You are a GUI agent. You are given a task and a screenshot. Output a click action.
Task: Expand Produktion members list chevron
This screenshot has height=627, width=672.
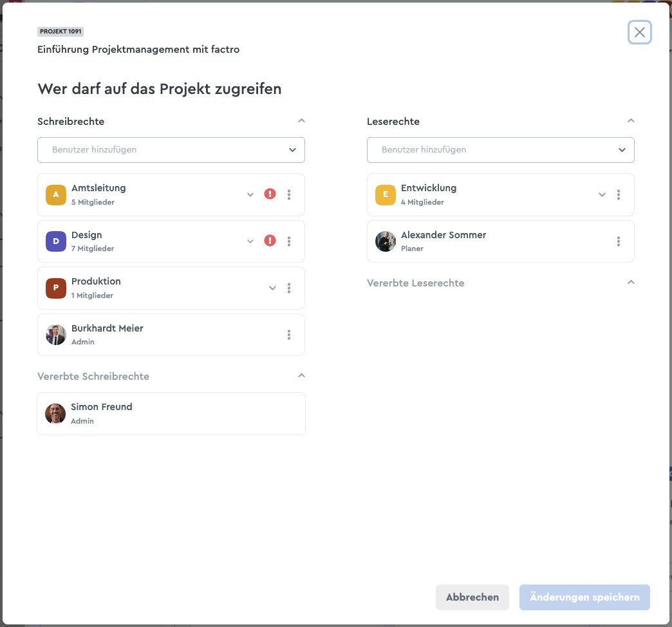272,288
